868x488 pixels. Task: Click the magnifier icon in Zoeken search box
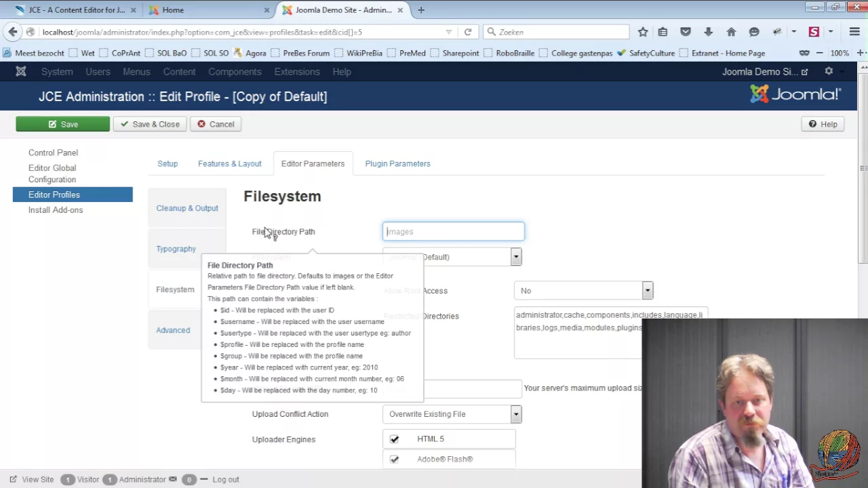pos(490,32)
